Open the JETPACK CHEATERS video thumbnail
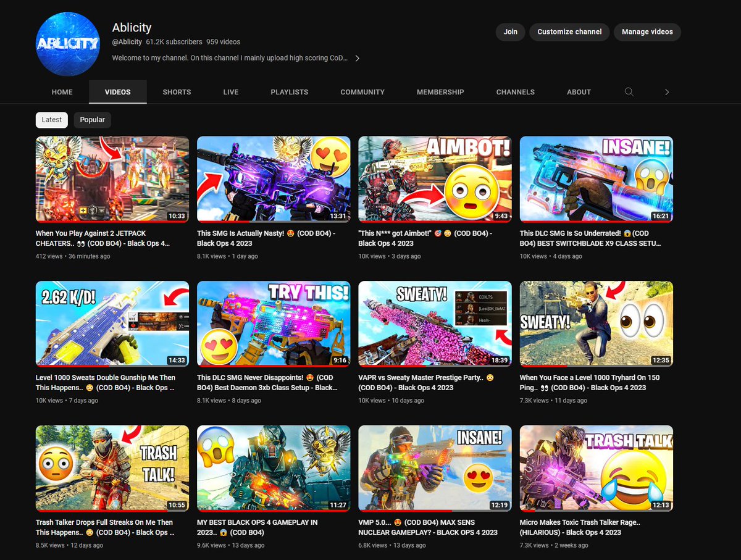 click(112, 179)
